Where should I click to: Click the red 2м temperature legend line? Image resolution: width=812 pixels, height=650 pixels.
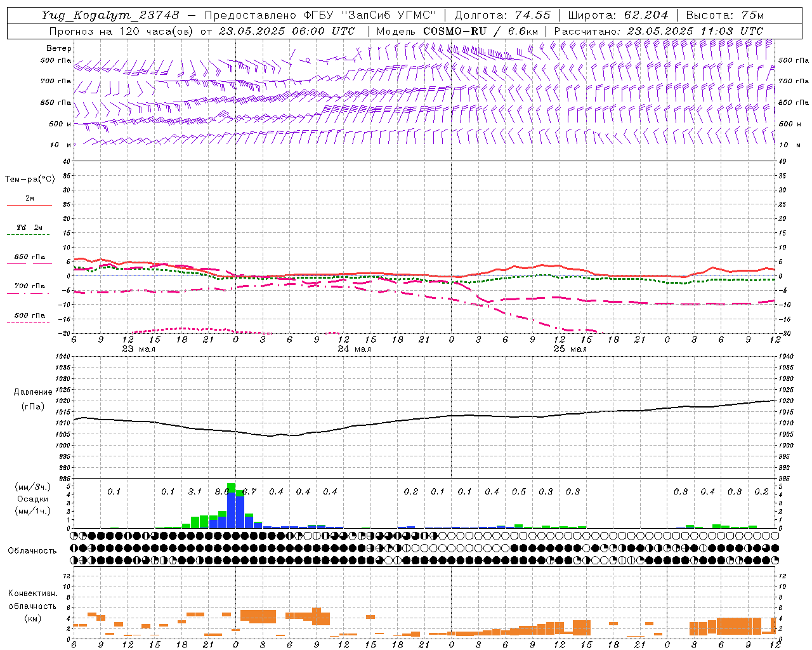click(29, 205)
